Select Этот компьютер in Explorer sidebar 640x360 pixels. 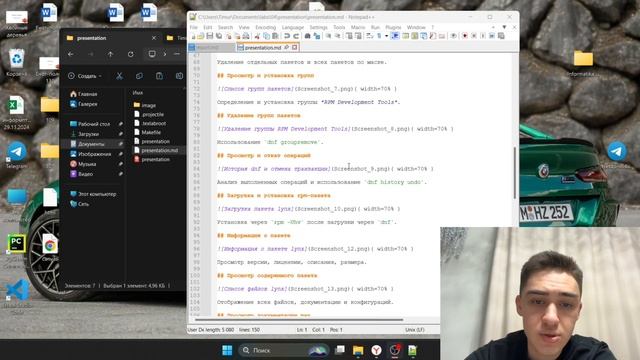97,194
